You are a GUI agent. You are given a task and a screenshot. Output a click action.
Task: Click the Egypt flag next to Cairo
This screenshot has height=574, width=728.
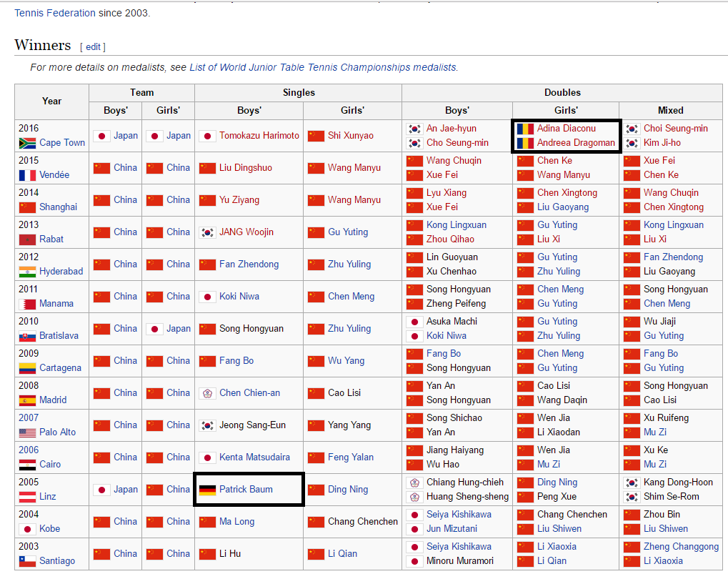(27, 465)
